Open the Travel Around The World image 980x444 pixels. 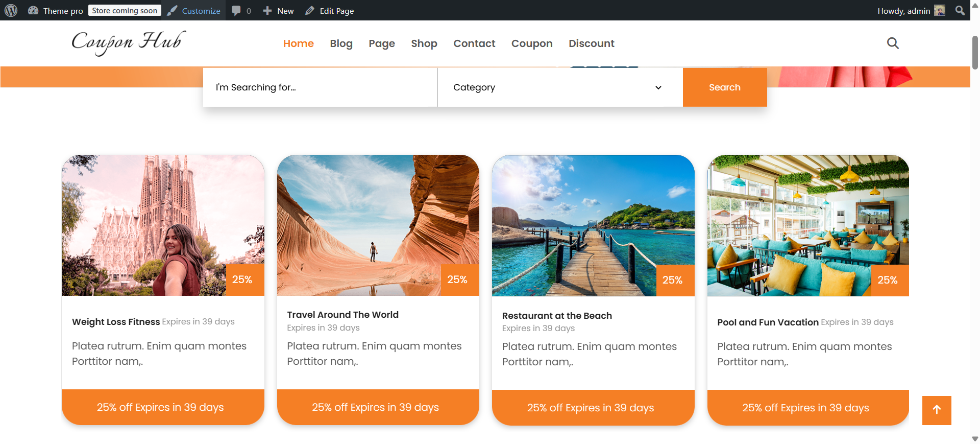point(378,225)
